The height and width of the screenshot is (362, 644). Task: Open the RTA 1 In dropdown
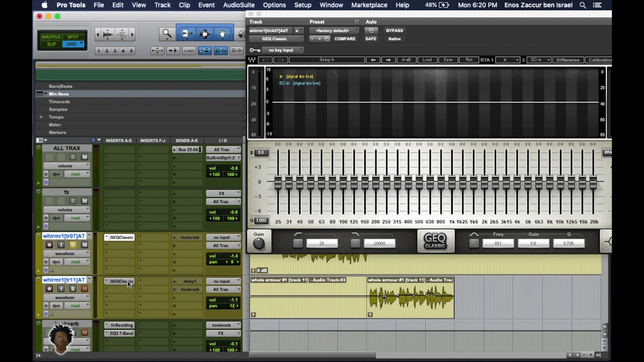(507, 60)
